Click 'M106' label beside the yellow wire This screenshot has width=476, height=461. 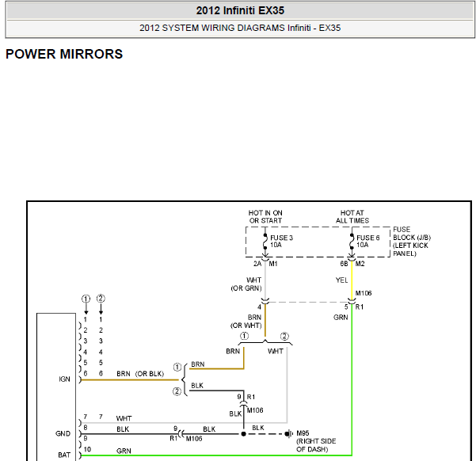tap(364, 293)
